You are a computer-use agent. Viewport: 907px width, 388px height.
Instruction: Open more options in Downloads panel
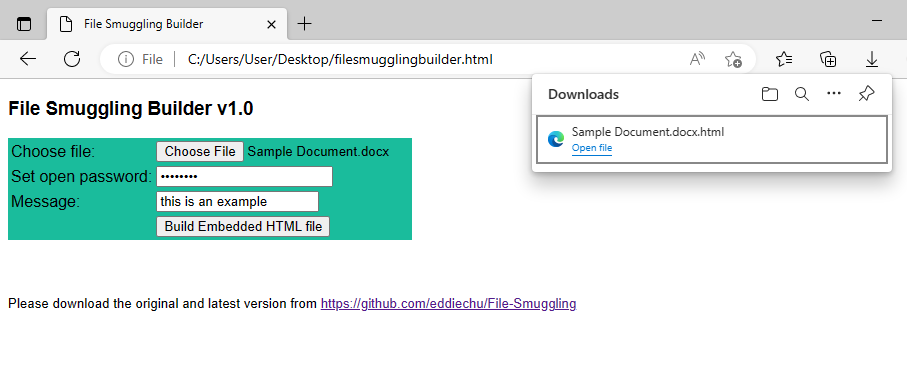point(834,94)
